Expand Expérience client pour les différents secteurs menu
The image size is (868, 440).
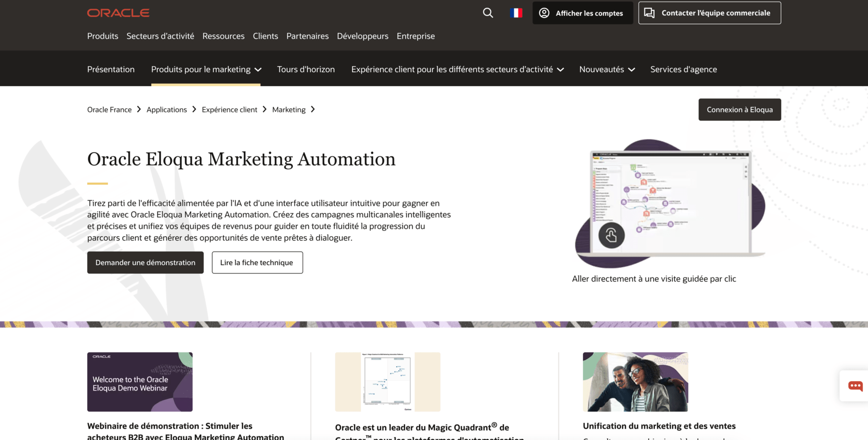[457, 69]
